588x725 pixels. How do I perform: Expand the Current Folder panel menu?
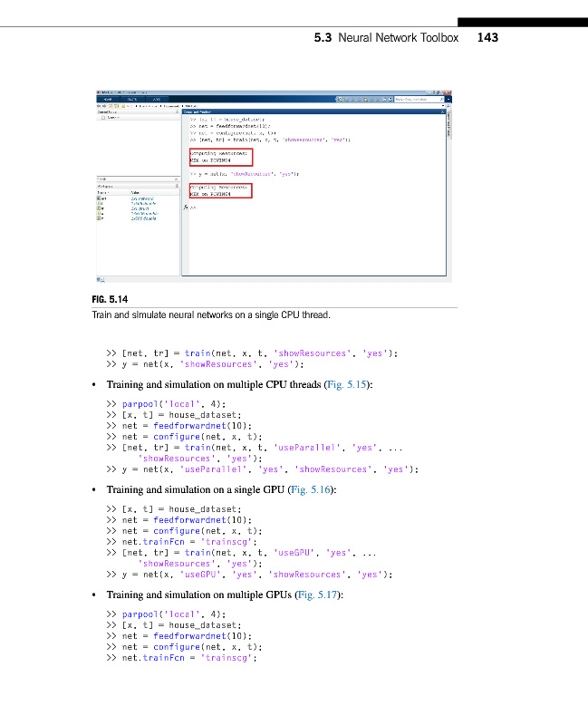click(178, 111)
